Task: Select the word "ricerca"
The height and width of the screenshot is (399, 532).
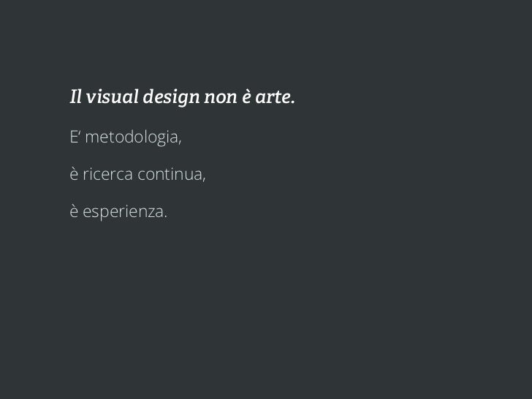Action: (x=107, y=174)
